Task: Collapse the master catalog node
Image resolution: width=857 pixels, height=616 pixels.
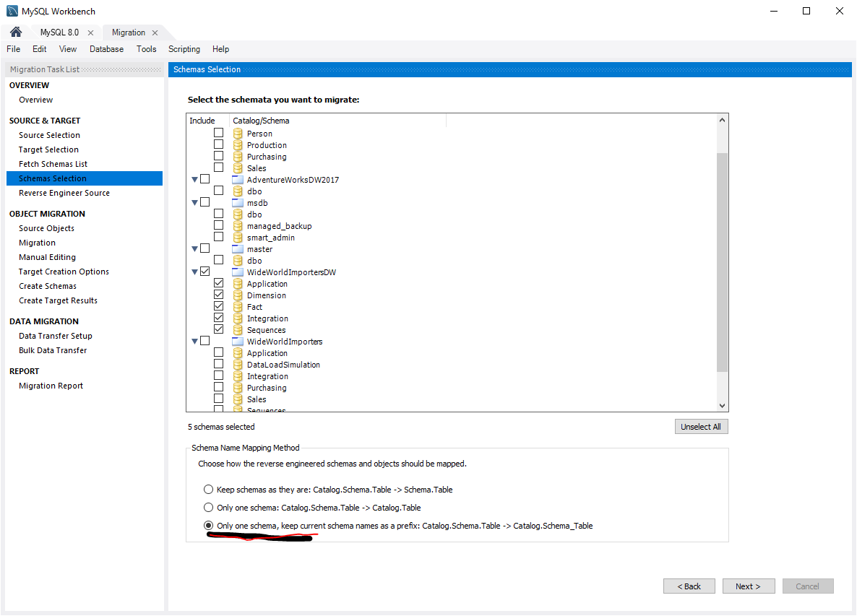Action: [194, 249]
